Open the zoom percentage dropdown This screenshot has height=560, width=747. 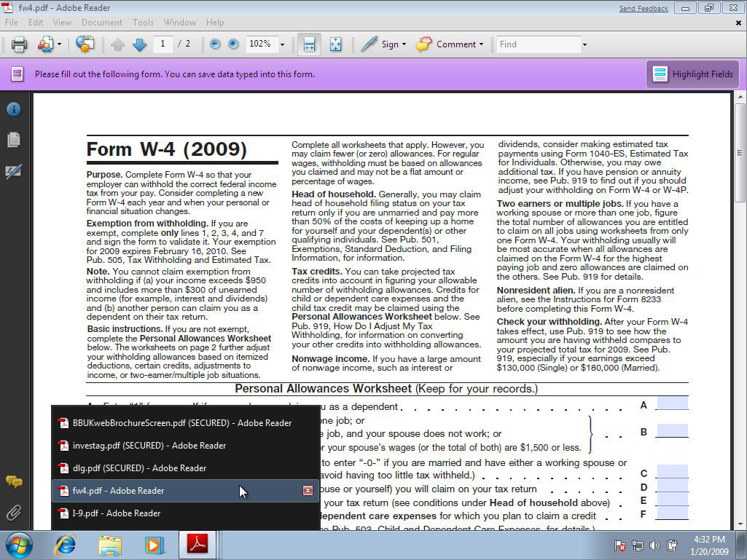[282, 44]
